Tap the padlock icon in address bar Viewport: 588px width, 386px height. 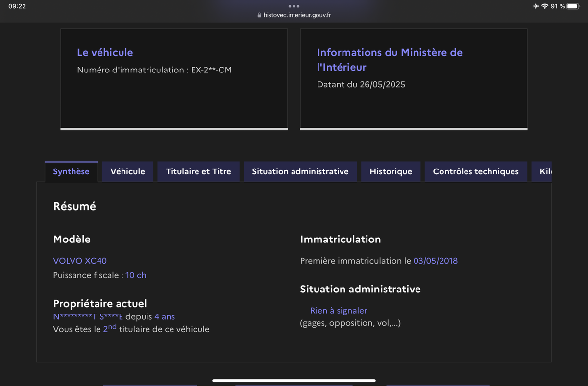(259, 15)
